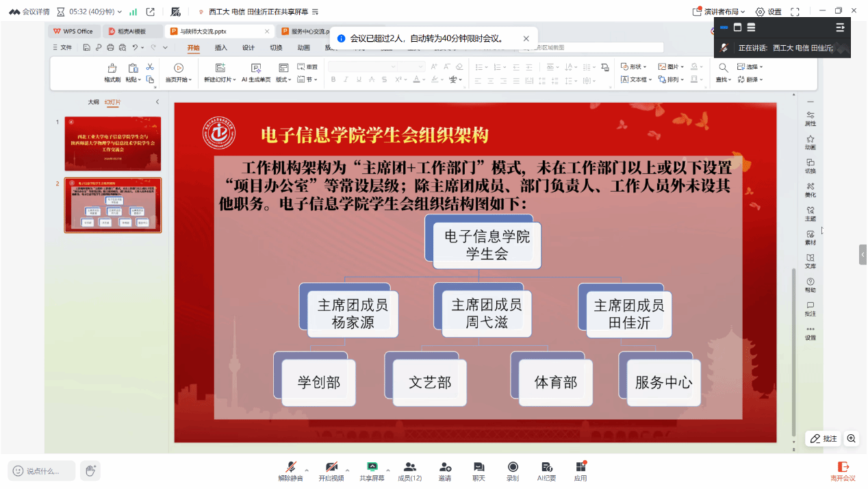868x489 pixels.
Task: Expand the 演讲者布局 layout dropdown
Action: tap(720, 12)
